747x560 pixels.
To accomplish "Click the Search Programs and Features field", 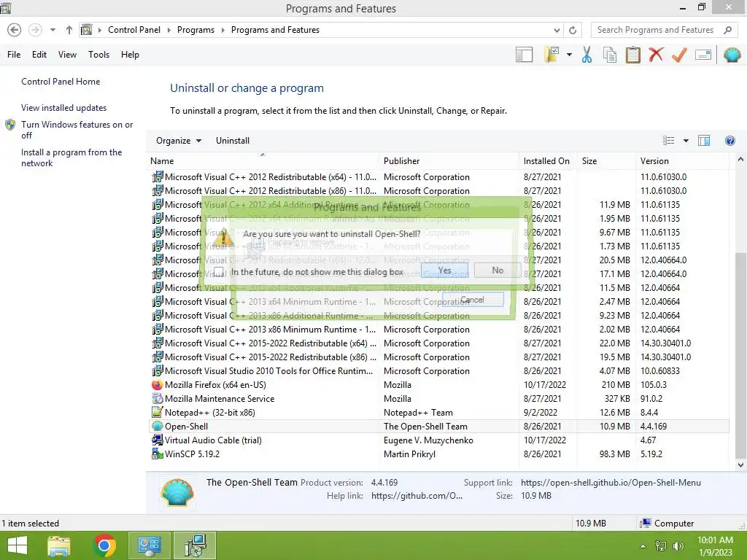I will [x=657, y=30].
